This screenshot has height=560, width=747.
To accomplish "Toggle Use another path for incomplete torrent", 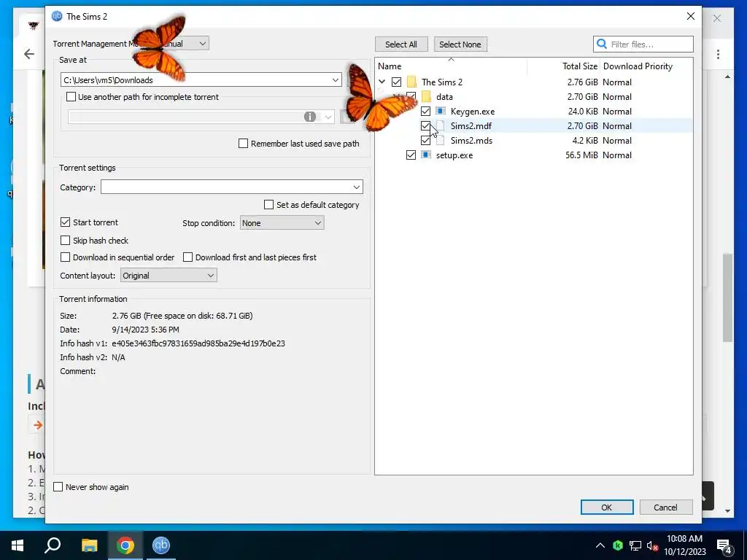I will click(71, 97).
